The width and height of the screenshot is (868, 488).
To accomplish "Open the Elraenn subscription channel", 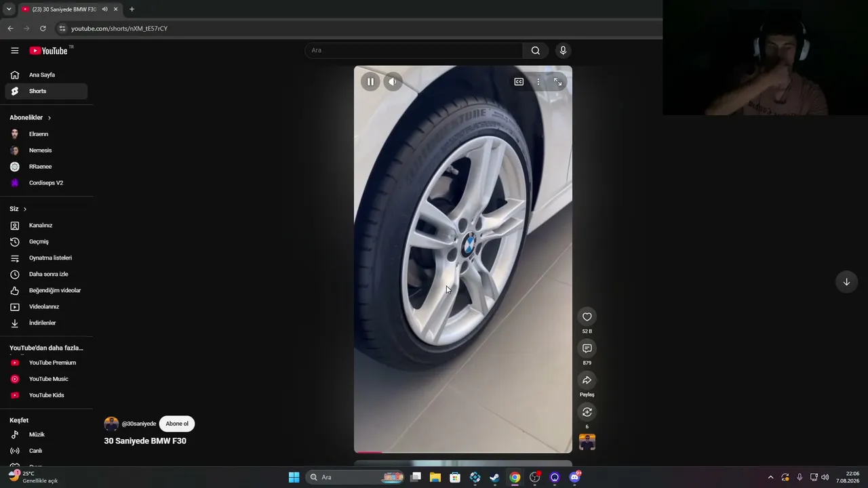I will tap(46, 134).
